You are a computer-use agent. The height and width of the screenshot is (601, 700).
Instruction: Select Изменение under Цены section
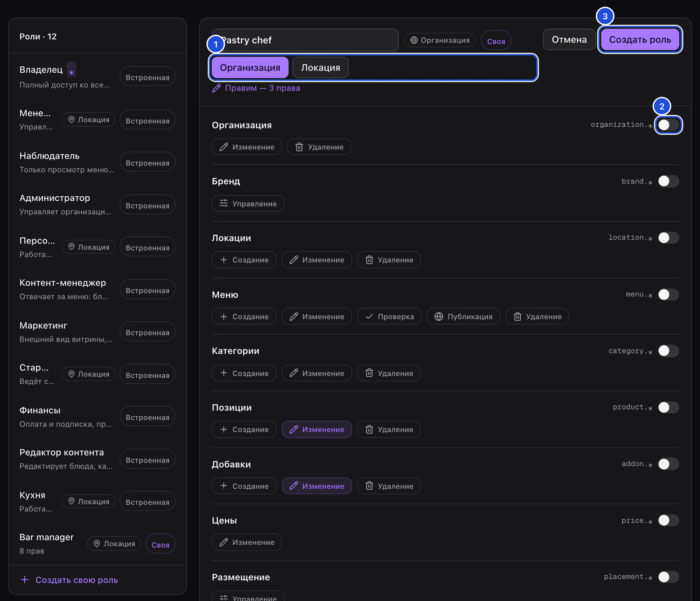coord(246,542)
